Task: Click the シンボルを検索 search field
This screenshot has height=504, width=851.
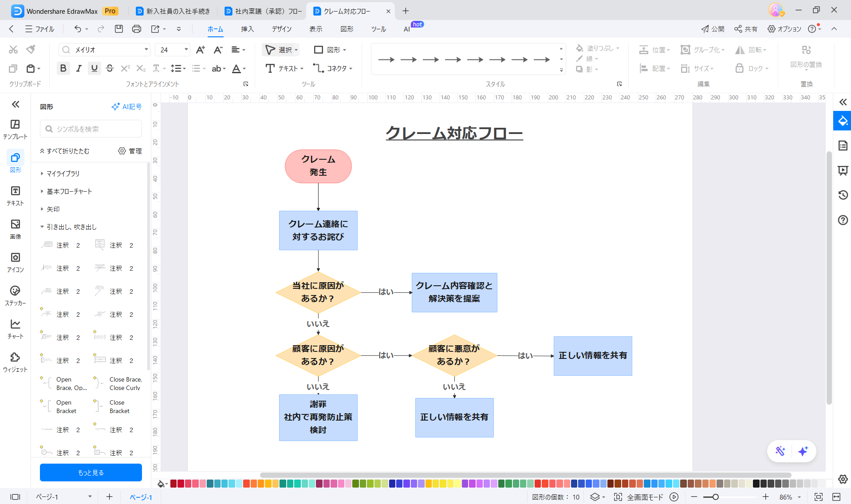Action: pos(91,129)
